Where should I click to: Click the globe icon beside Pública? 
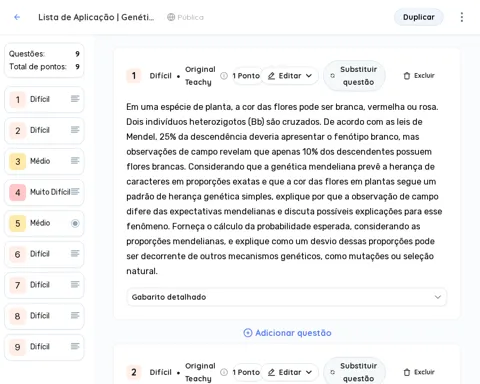coord(171,17)
